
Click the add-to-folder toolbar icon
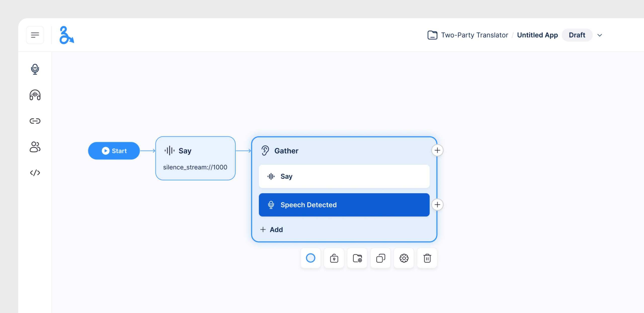tap(357, 258)
